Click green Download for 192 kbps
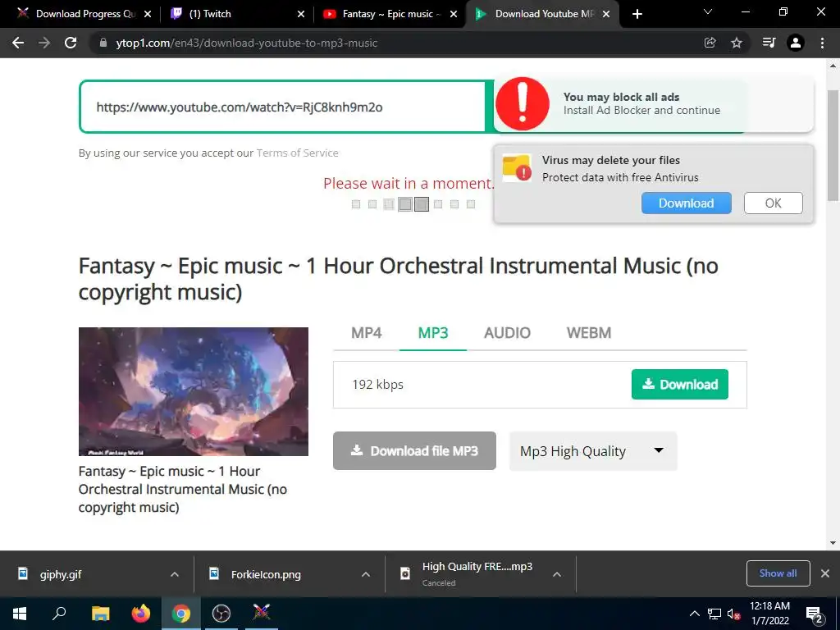840x630 pixels. point(680,384)
